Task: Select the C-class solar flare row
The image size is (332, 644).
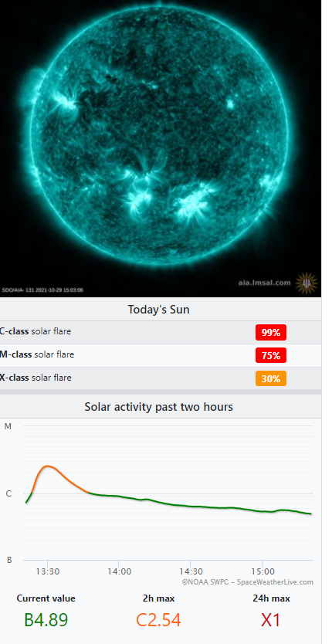Action: [x=161, y=332]
